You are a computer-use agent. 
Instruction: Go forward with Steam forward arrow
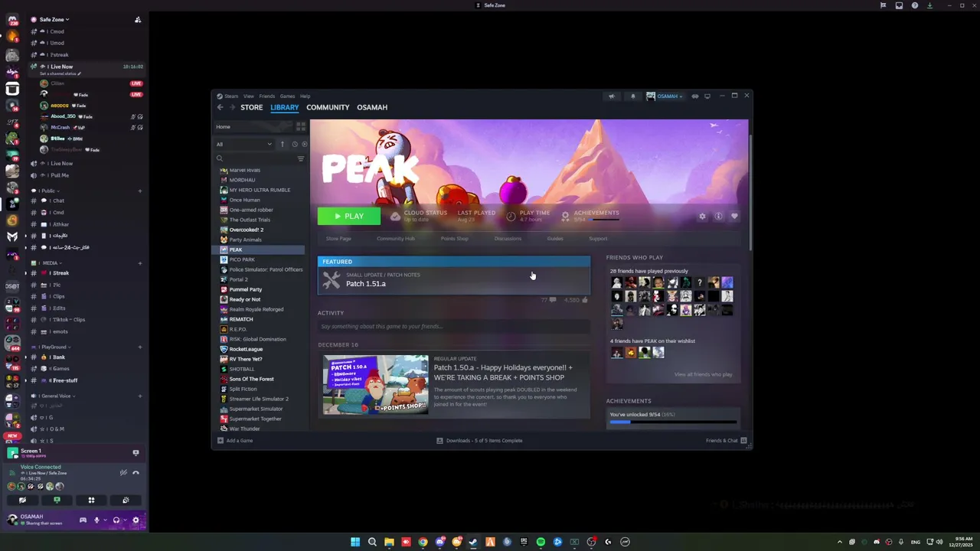click(232, 107)
